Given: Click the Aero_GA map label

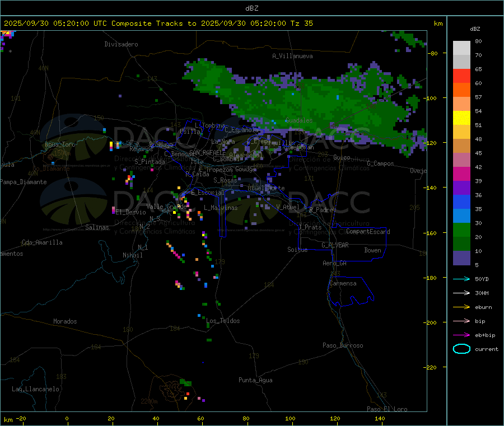Looking at the screenshot, I should [x=335, y=263].
